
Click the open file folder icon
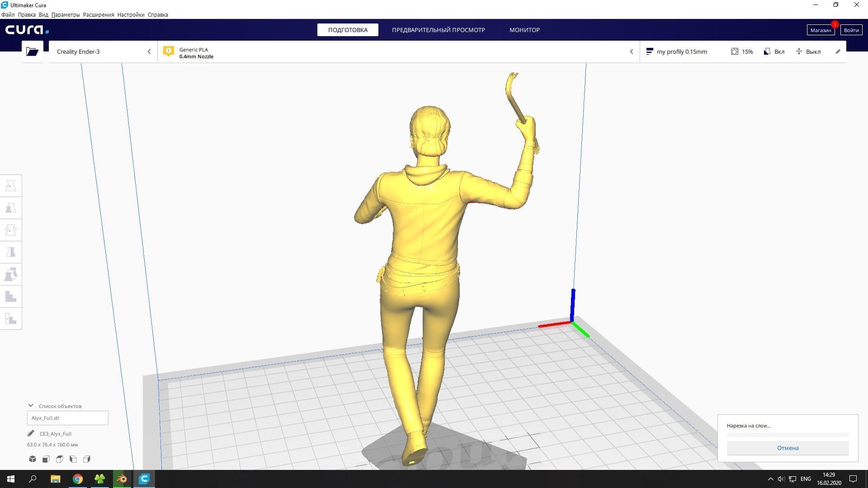32,52
